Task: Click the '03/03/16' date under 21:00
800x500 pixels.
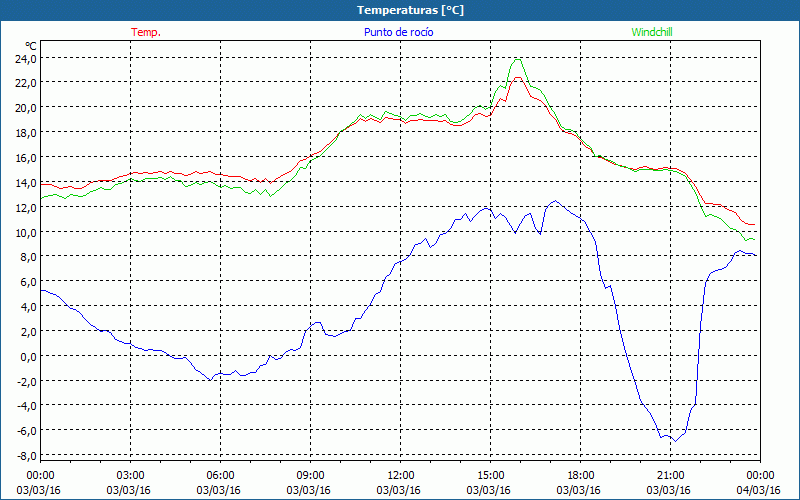Action: click(x=668, y=490)
